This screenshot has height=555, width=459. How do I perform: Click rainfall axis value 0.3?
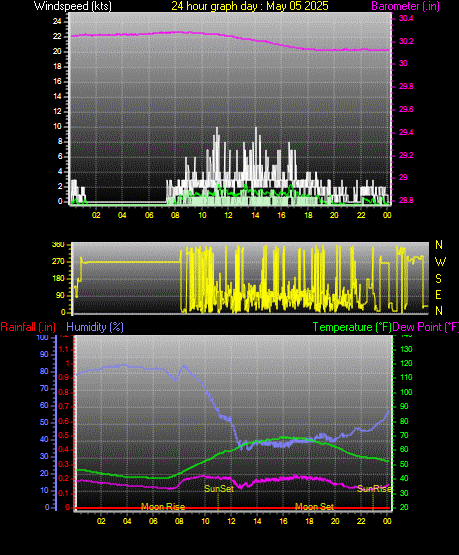point(63,465)
